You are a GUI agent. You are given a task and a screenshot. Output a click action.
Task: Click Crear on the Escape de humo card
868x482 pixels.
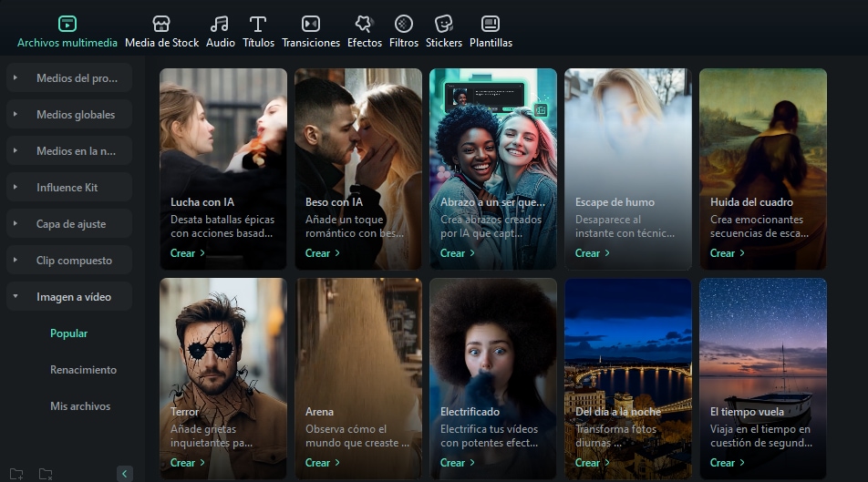(x=592, y=253)
